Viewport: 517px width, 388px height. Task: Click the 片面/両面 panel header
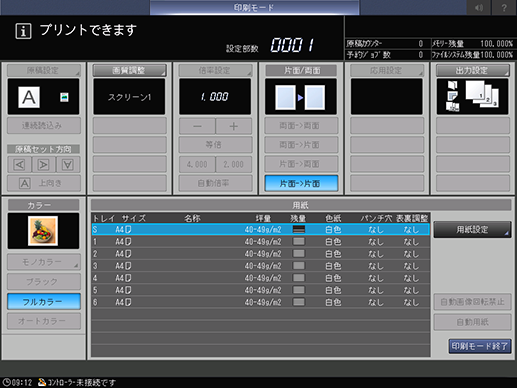point(301,70)
